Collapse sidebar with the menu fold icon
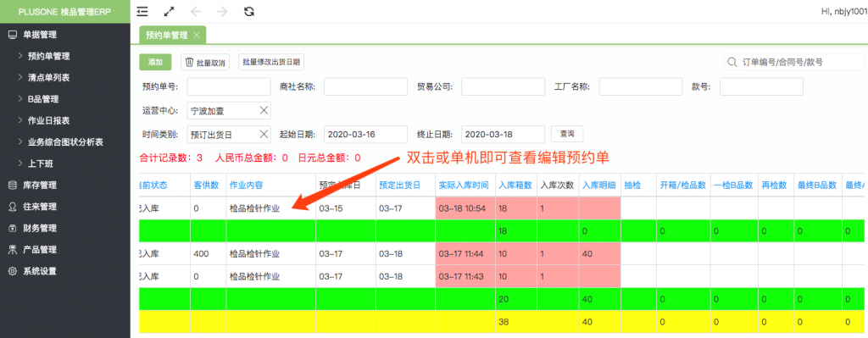This screenshot has height=338, width=868. [x=142, y=11]
